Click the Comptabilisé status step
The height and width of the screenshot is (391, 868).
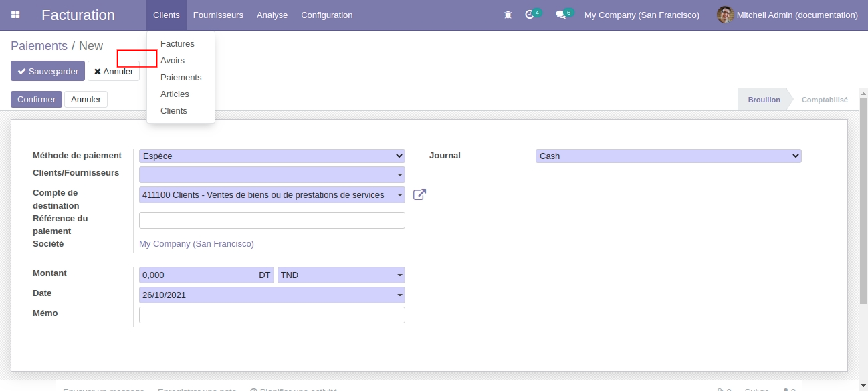pyautogui.click(x=824, y=100)
